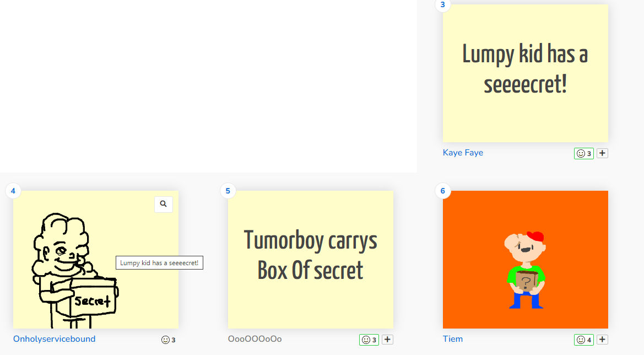The image size is (644, 355).
Task: Select the panel number 5 badge
Action: pyautogui.click(x=228, y=191)
